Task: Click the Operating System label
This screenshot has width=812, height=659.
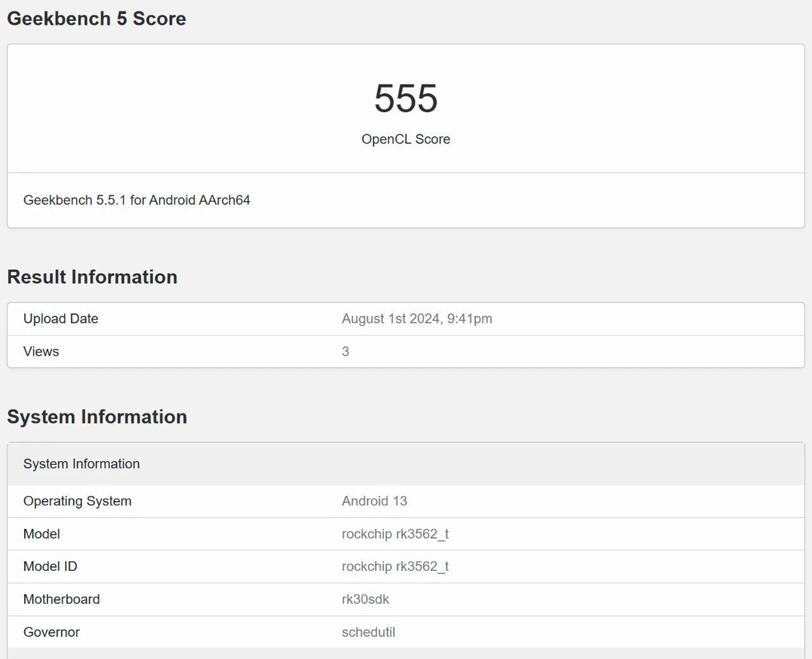Action: click(x=77, y=502)
